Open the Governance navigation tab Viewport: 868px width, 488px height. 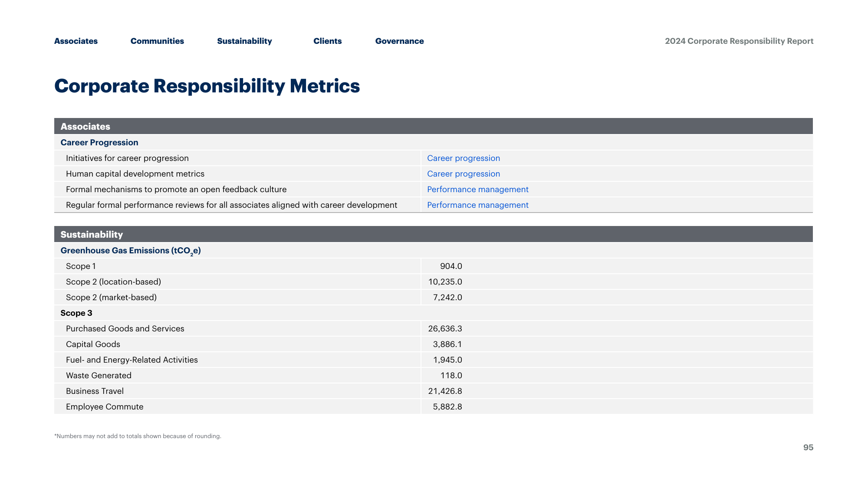[400, 41]
